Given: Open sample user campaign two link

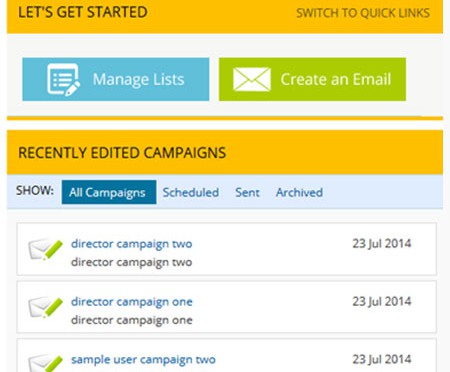Looking at the screenshot, I should (x=143, y=360).
